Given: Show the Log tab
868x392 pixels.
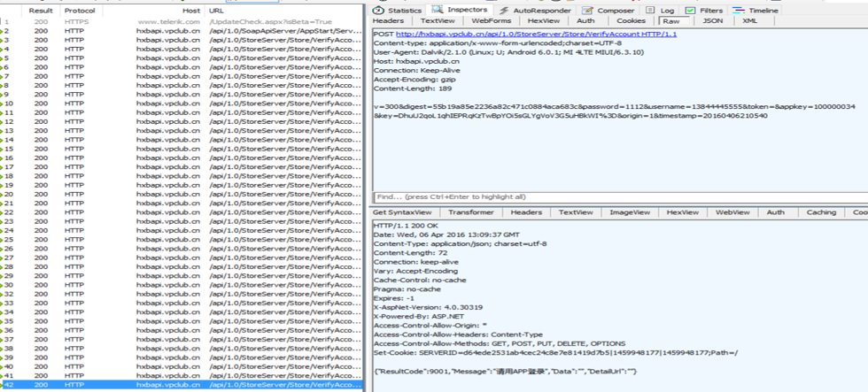Looking at the screenshot, I should (x=661, y=11).
